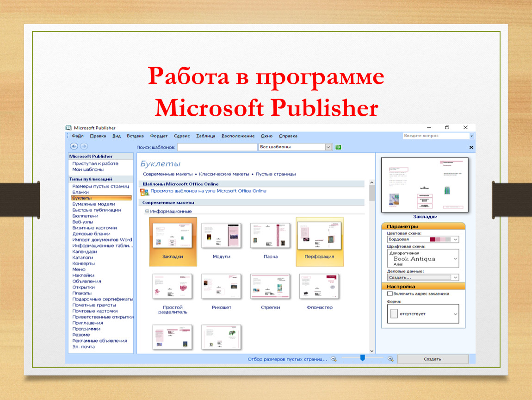Select Приступая к работе in sidebar

tap(95, 163)
